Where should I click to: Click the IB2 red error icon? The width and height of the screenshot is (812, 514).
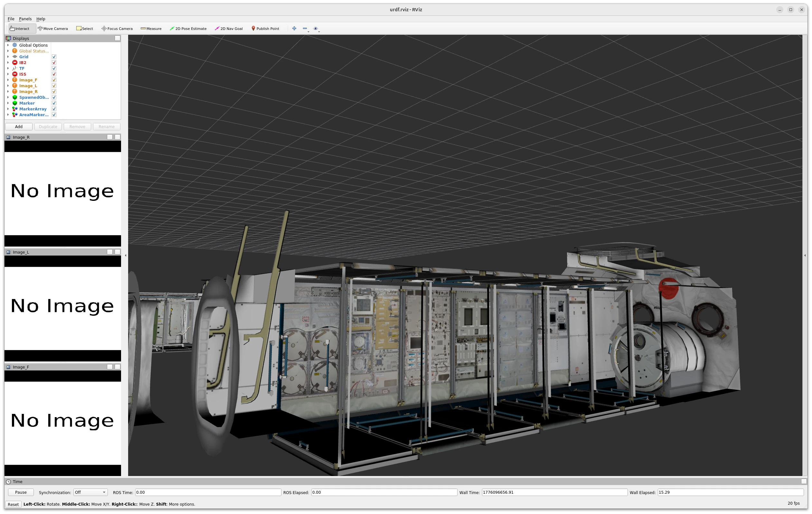[x=15, y=63]
